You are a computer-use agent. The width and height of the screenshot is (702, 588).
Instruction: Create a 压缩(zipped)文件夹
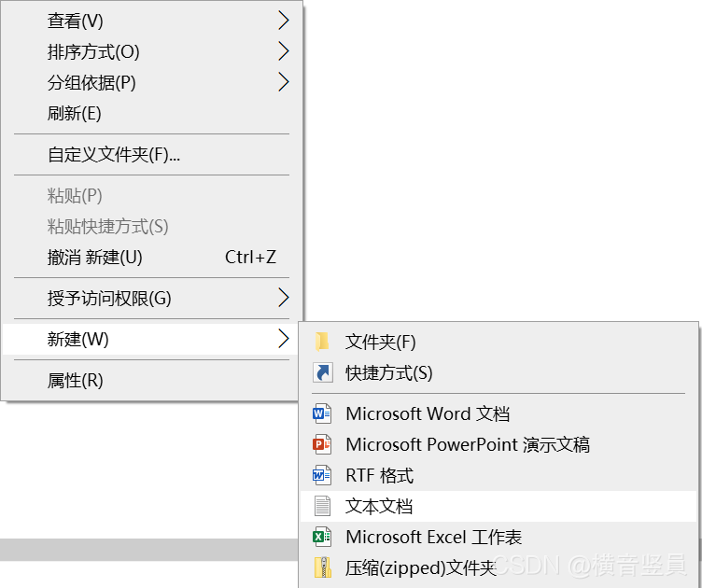[x=498, y=567]
